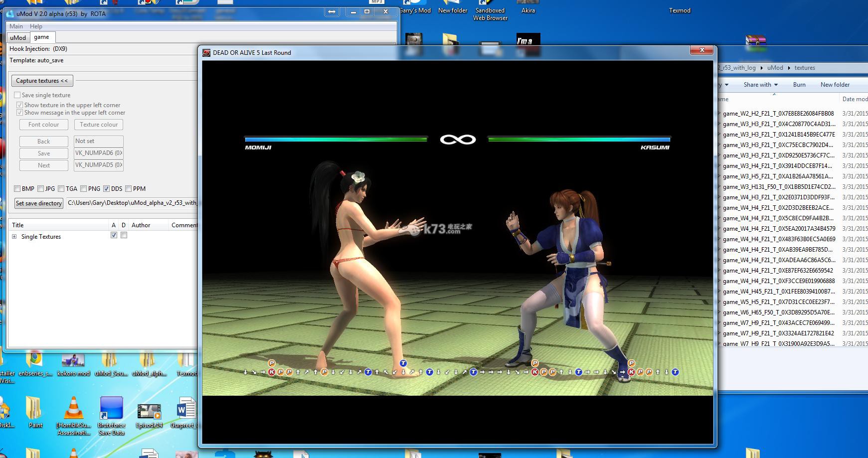Click the Date modified column header in Explorer
This screenshot has width=868, height=458.
[855, 99]
